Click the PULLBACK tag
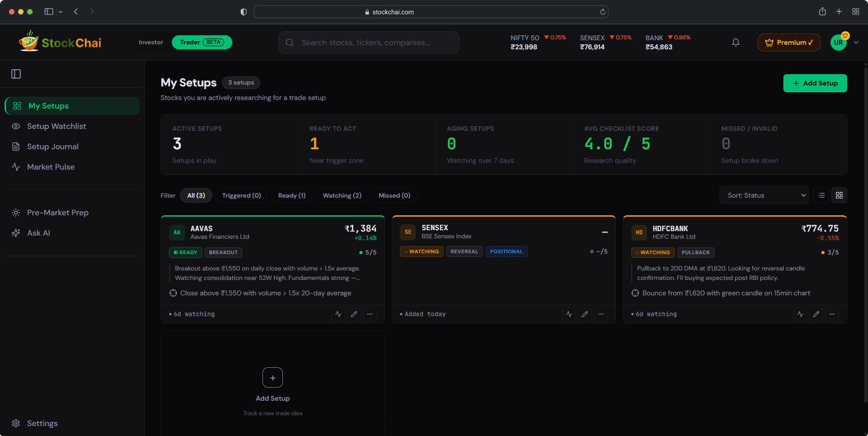The width and height of the screenshot is (868, 436). (x=696, y=252)
